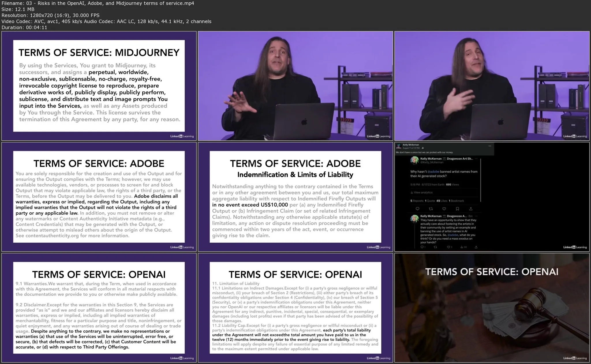Click the repost icon under the main tweet

tap(431, 209)
